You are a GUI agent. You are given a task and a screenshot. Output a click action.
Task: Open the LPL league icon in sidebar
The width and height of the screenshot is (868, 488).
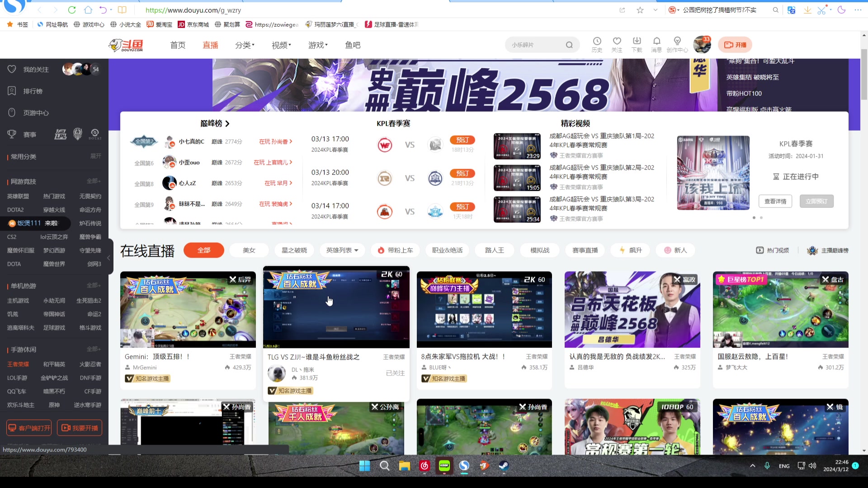pos(61,134)
